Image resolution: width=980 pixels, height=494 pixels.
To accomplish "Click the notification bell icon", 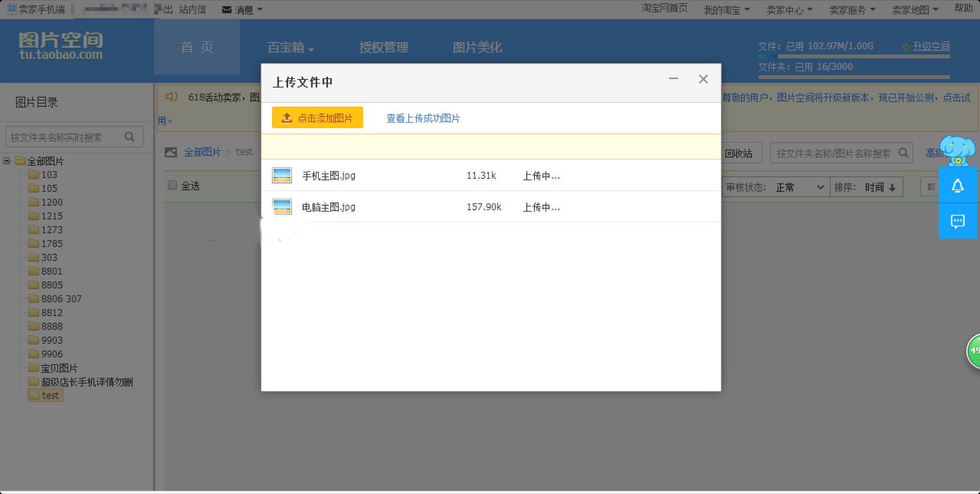I will coord(957,186).
